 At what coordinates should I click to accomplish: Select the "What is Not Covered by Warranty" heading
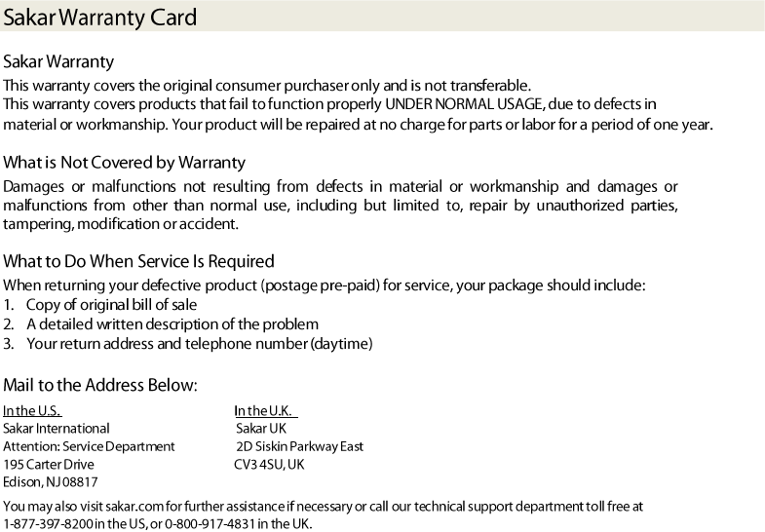click(125, 162)
